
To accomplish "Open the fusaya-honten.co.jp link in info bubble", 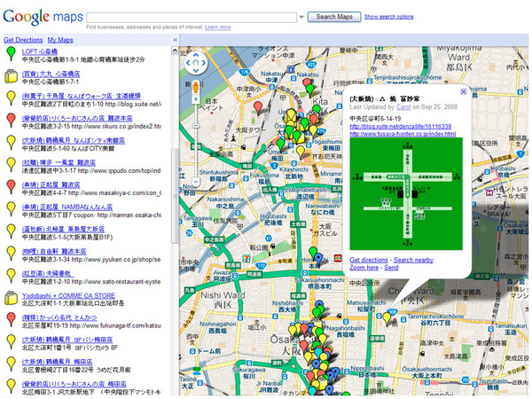I will coord(403,134).
